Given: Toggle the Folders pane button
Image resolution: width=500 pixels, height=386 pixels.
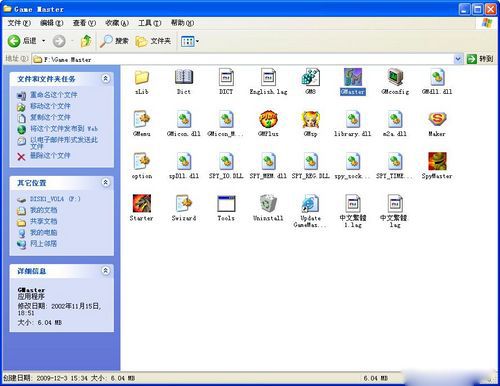Looking at the screenshot, I should click(153, 41).
